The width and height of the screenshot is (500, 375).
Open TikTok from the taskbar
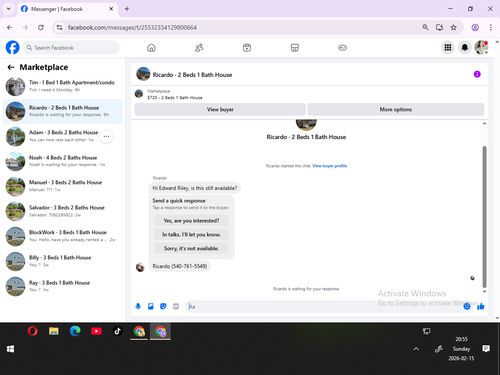[x=117, y=331]
